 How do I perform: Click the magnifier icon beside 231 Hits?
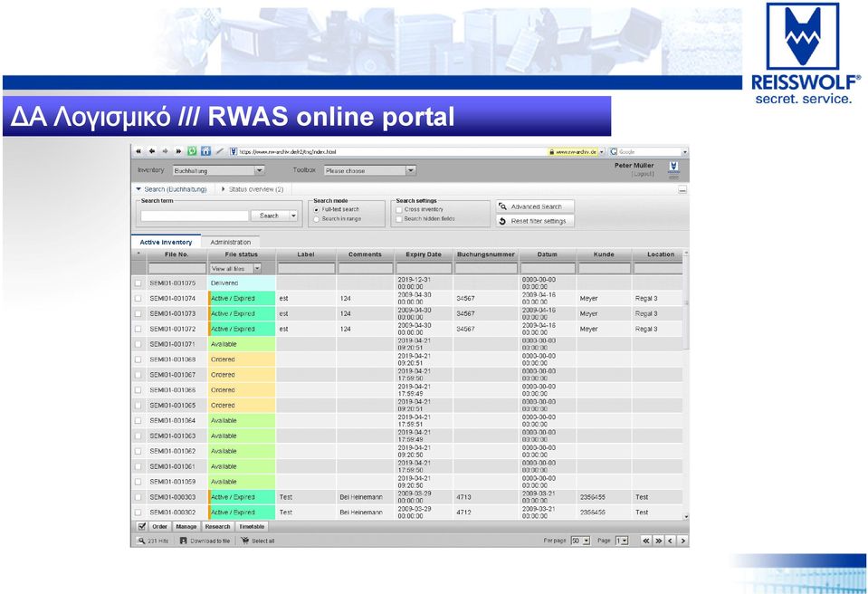click(x=141, y=541)
